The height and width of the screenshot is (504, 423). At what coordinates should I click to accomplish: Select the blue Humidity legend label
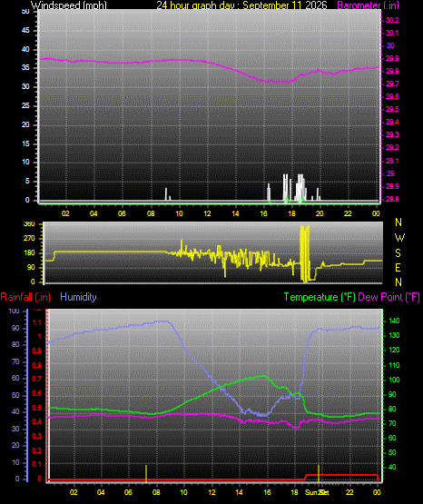[x=78, y=297]
